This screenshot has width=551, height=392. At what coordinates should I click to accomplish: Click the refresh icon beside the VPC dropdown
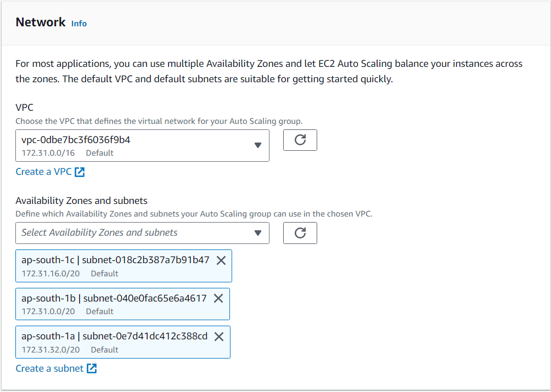tap(300, 140)
